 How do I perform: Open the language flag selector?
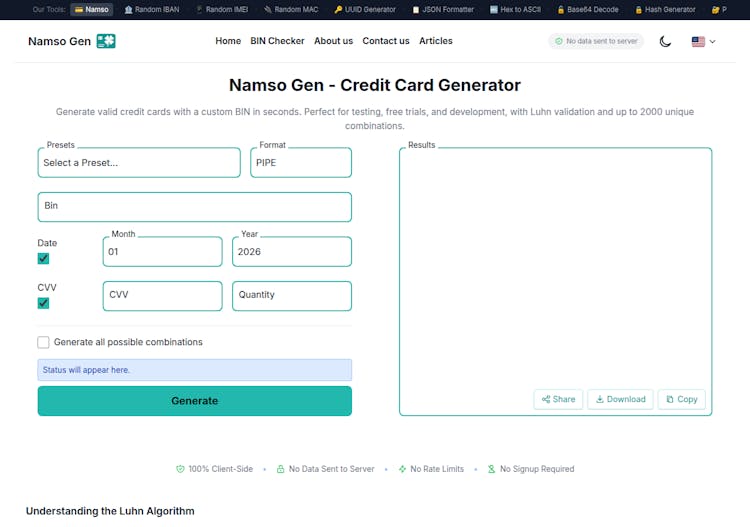703,41
